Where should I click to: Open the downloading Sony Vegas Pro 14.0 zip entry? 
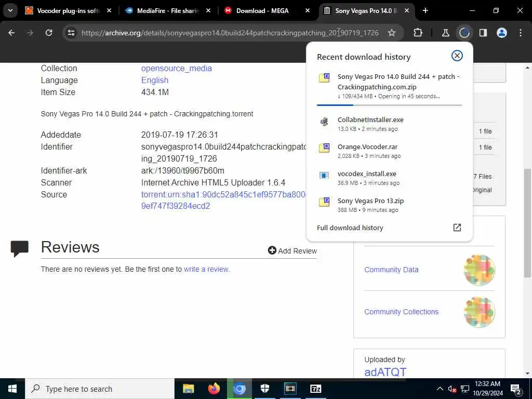click(x=389, y=87)
